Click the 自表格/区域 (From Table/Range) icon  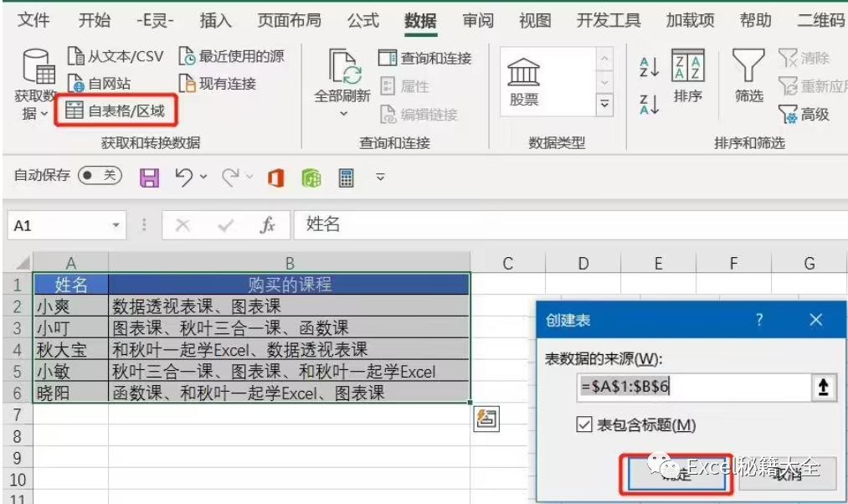(x=75, y=111)
